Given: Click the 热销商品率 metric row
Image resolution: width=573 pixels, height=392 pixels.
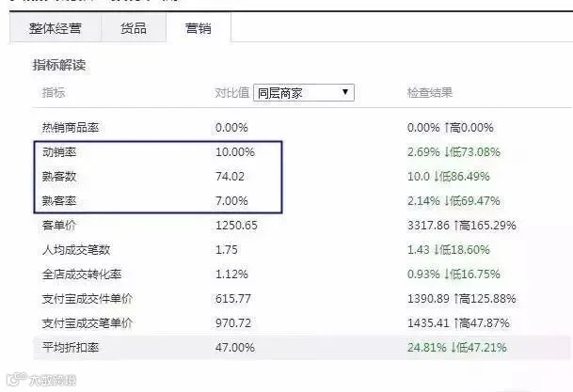Looking at the screenshot, I should [302, 128].
